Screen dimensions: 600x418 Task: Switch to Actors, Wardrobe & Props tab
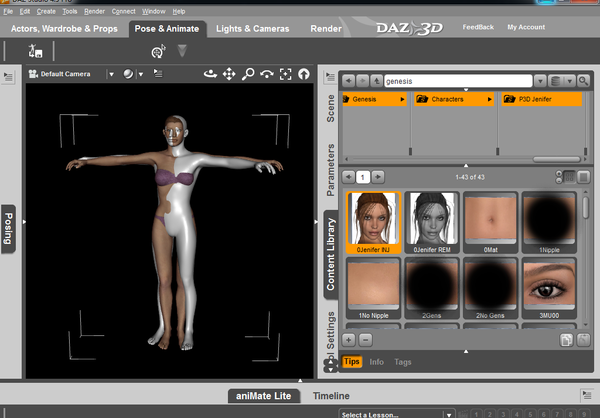[x=64, y=29]
